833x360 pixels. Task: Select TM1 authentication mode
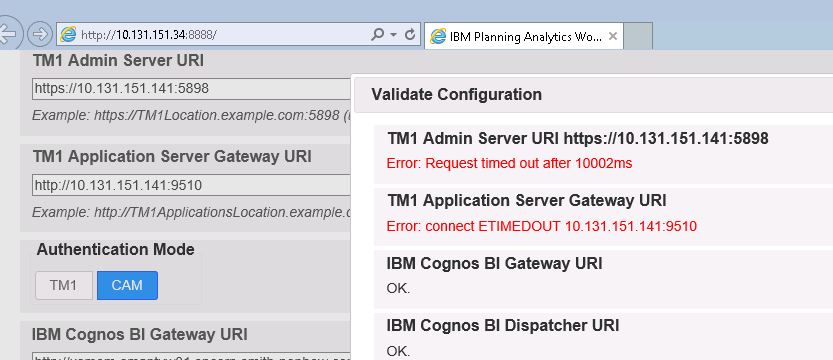[64, 286]
